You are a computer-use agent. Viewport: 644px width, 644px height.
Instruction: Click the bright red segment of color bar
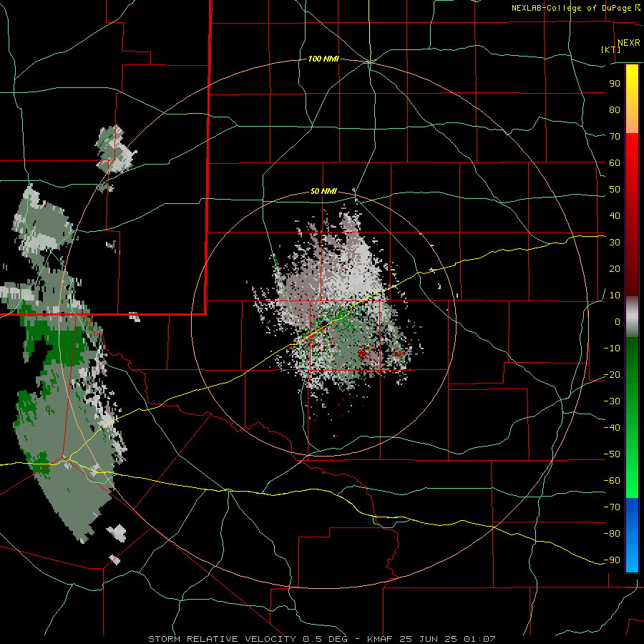632,172
